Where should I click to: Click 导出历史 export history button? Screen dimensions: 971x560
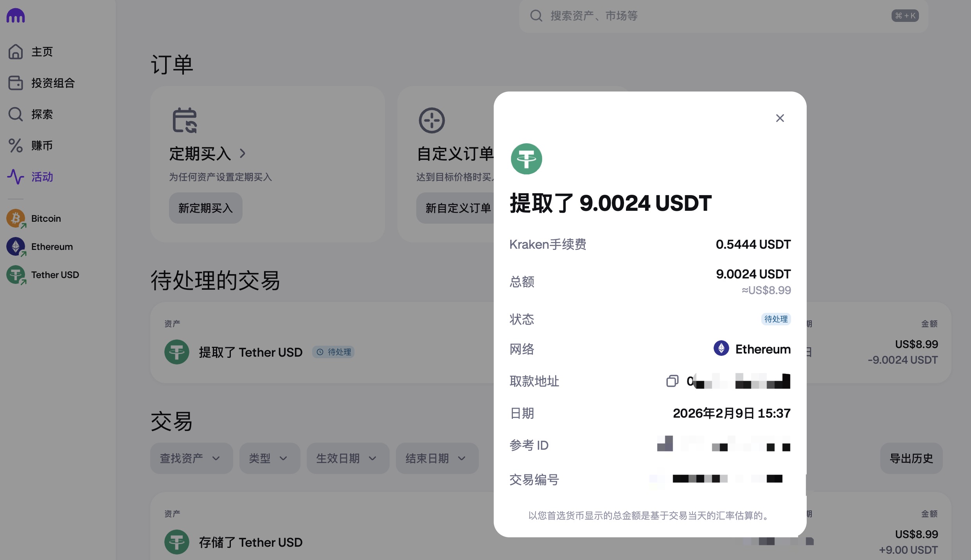(911, 458)
